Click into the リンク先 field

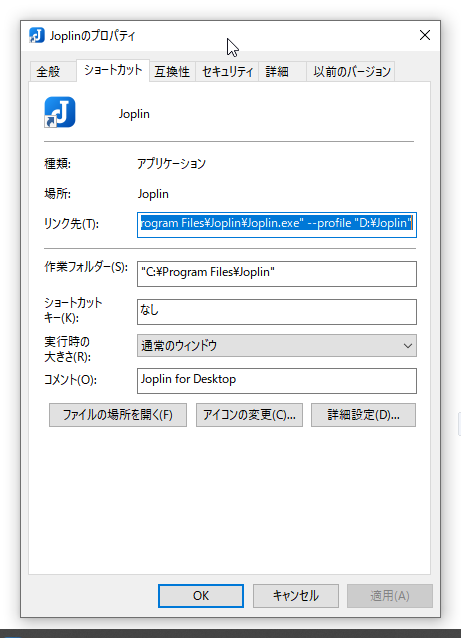click(x=277, y=225)
